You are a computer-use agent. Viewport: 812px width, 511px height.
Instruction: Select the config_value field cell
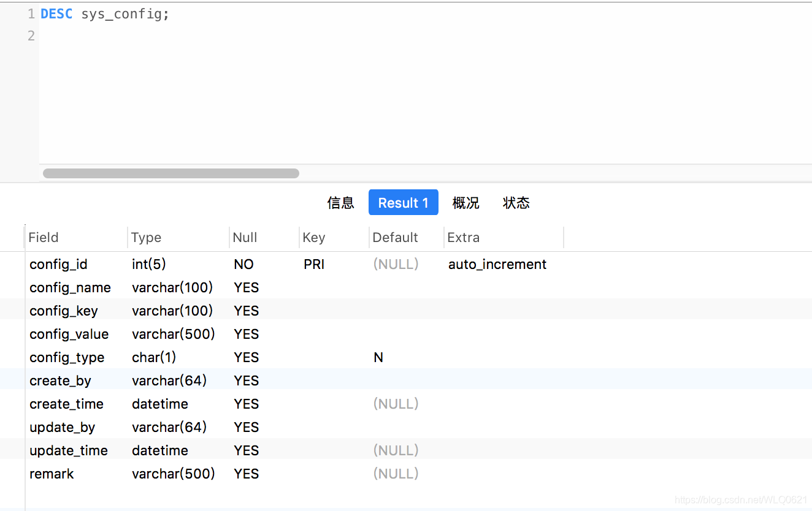point(69,334)
